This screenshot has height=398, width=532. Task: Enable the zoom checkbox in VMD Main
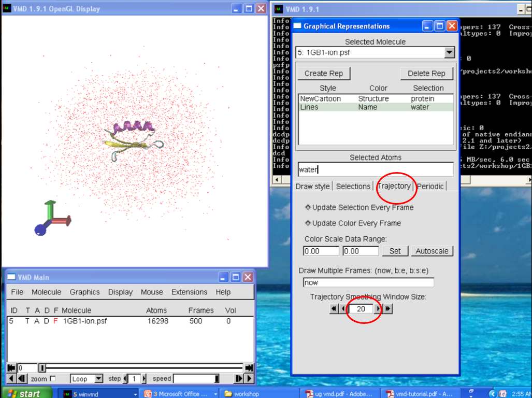click(x=53, y=378)
